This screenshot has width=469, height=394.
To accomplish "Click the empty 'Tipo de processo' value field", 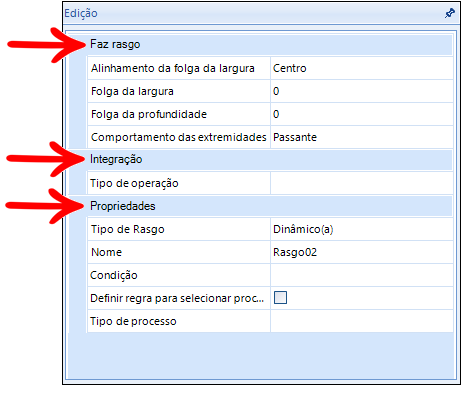I will point(362,321).
